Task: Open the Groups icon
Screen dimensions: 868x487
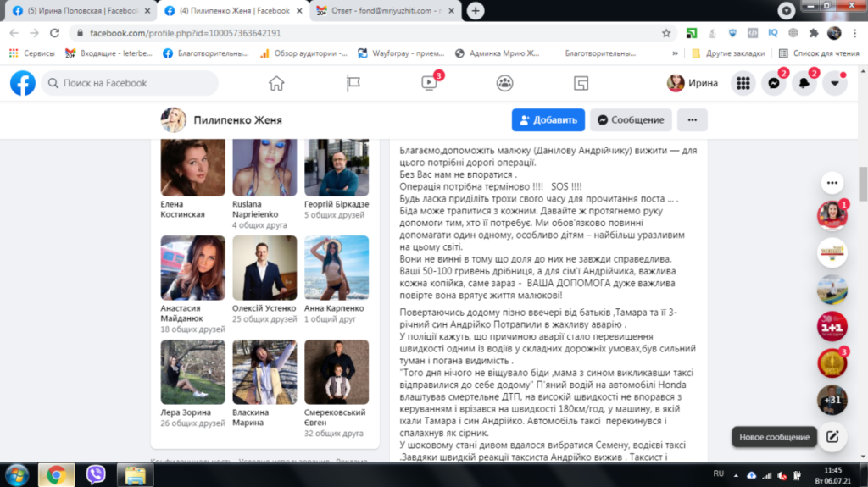Action: coord(505,83)
